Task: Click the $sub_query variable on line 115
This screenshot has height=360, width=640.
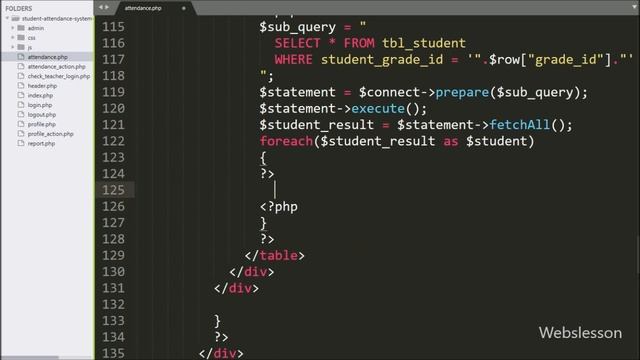Action: coord(298,27)
